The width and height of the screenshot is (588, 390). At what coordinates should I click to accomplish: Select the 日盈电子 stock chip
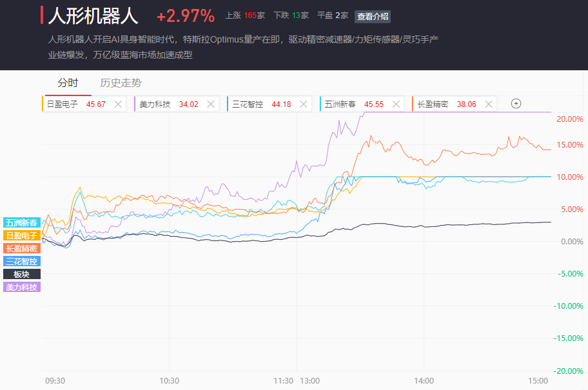tap(71, 104)
